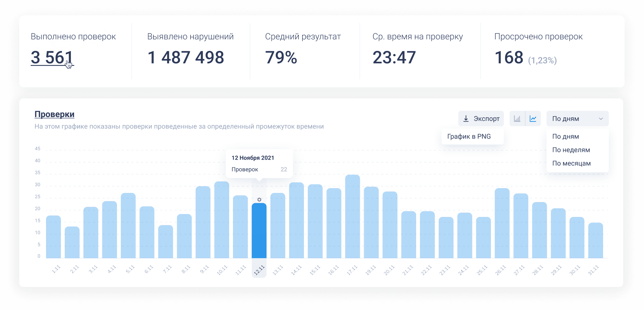
Task: Click the Экспорт download button
Action: 481,119
